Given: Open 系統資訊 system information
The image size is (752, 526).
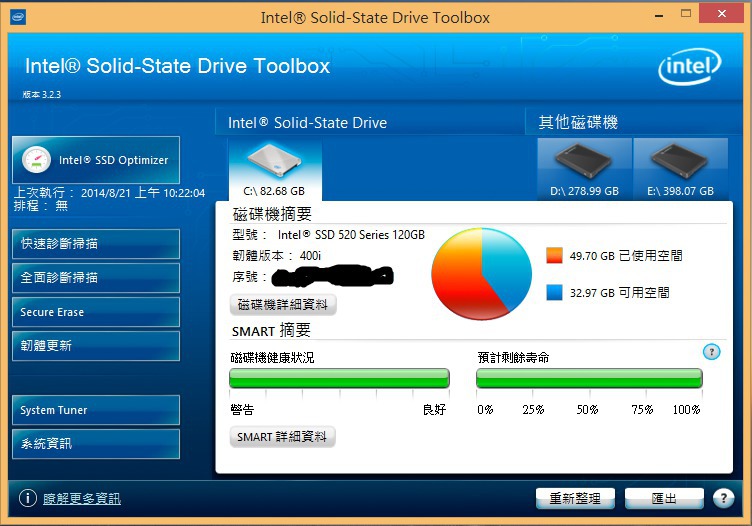Looking at the screenshot, I should pos(96,444).
